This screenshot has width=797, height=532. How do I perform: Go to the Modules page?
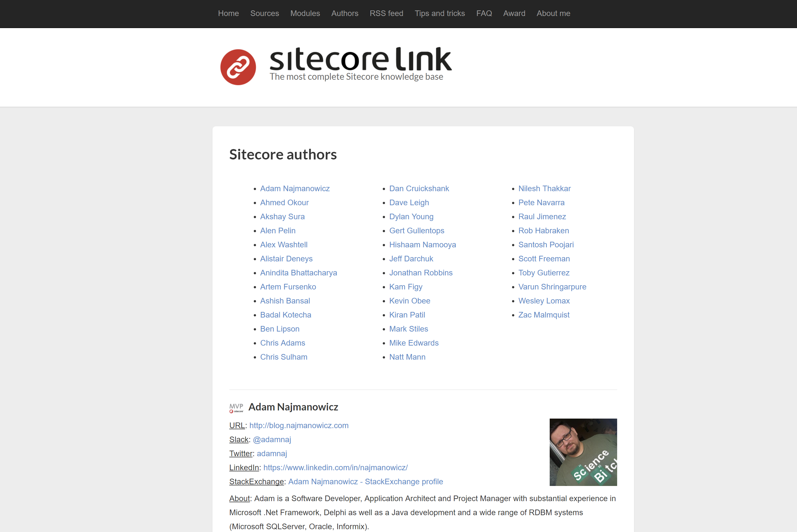(305, 13)
